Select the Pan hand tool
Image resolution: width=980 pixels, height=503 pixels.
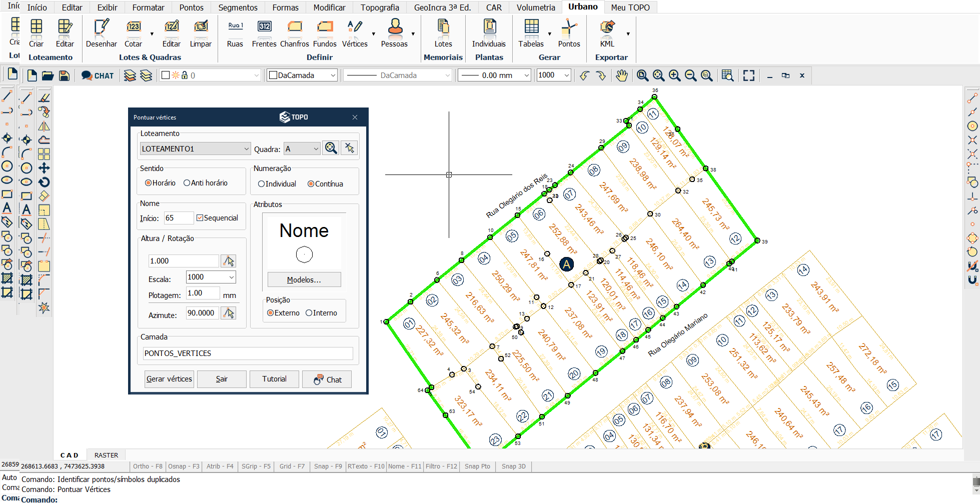(x=621, y=75)
